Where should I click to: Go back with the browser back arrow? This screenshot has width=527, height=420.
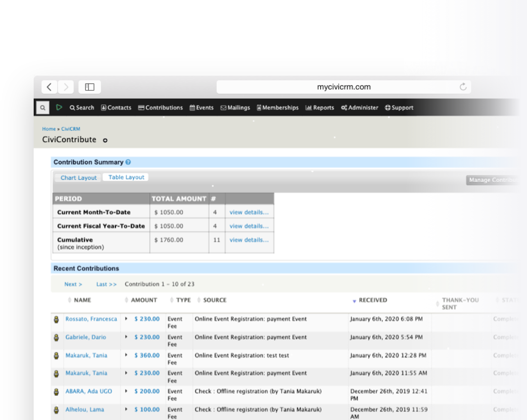tap(49, 87)
